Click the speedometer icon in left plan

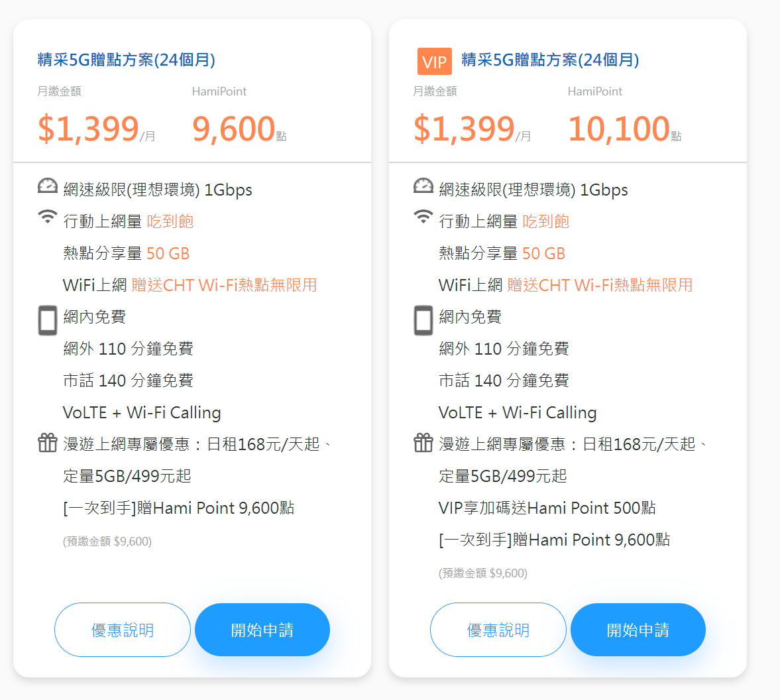48,186
